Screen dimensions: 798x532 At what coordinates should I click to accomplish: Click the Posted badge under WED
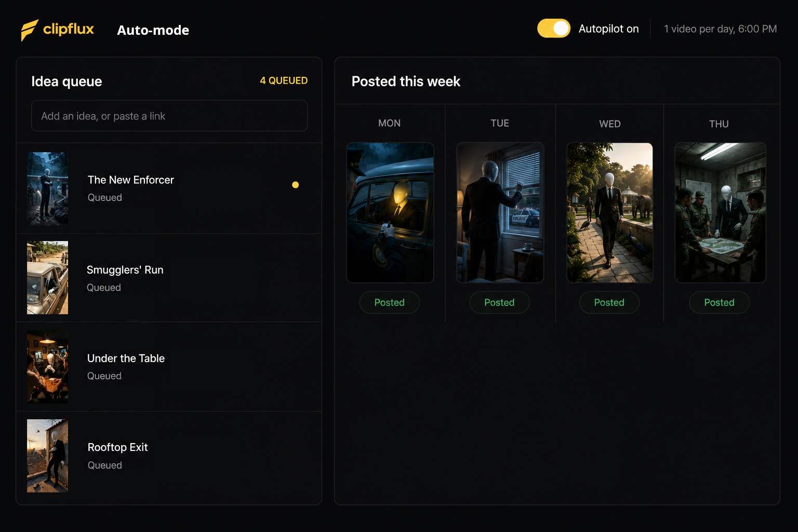pyautogui.click(x=609, y=302)
